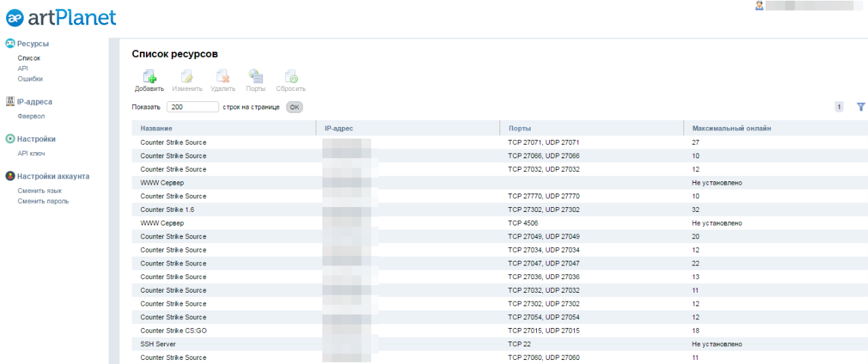
Task: Open the Порты (ports) toolbar icon
Action: point(256,77)
